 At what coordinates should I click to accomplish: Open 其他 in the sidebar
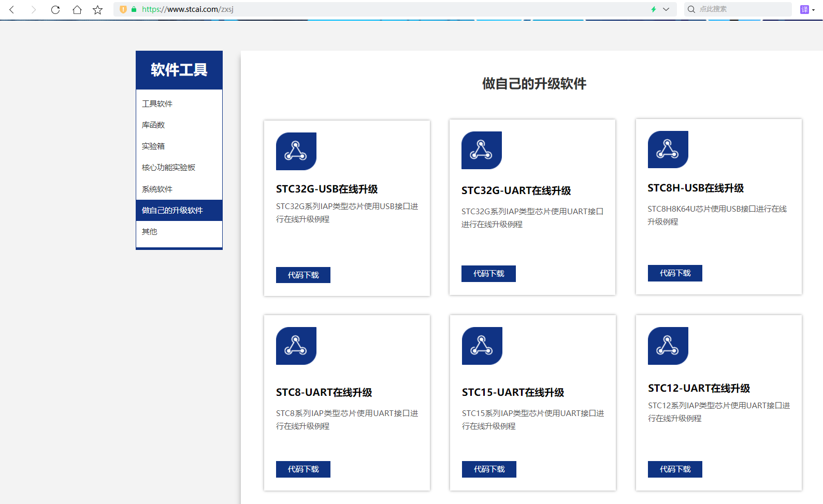tap(179, 231)
